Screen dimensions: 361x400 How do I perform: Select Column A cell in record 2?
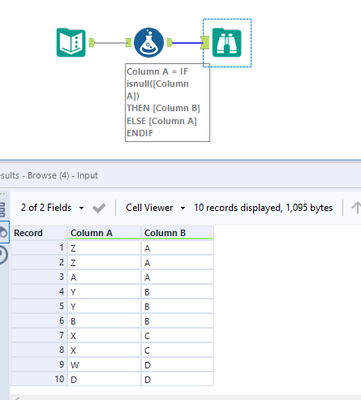[104, 263]
